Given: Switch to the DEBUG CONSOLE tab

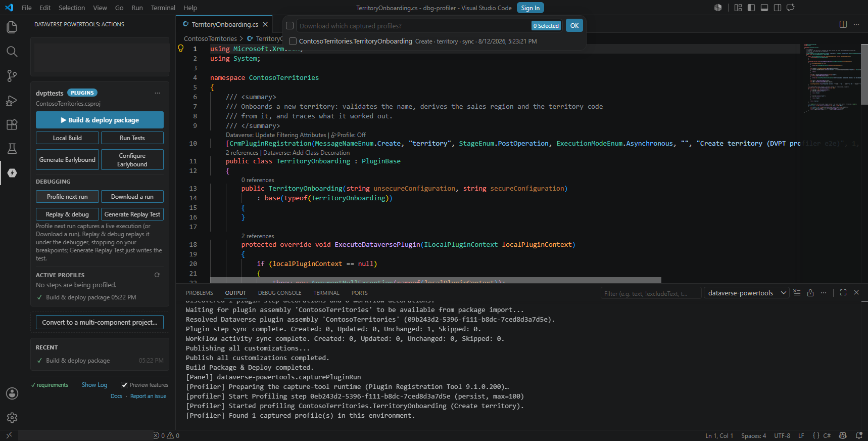Looking at the screenshot, I should 279,293.
